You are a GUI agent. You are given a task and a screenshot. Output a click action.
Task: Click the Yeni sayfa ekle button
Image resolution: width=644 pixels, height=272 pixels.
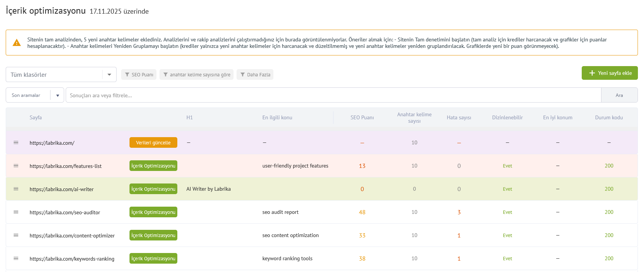click(x=609, y=73)
